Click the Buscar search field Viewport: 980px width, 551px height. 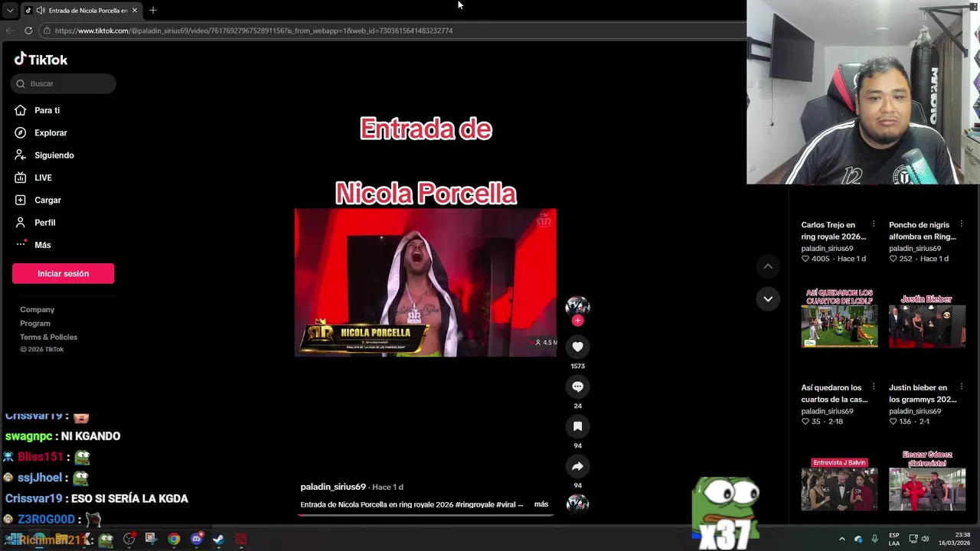click(x=64, y=83)
